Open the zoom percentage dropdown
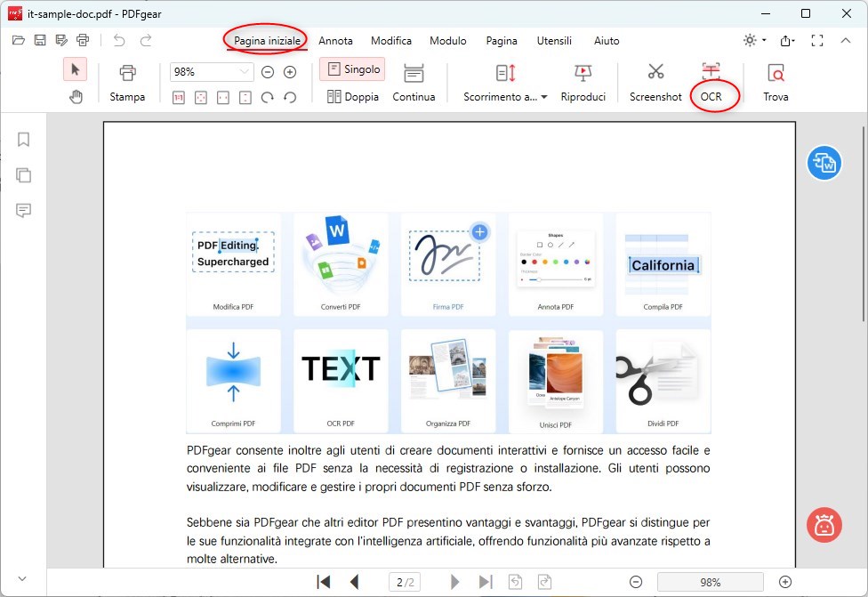Screen dimensions: 868x597 [211, 71]
